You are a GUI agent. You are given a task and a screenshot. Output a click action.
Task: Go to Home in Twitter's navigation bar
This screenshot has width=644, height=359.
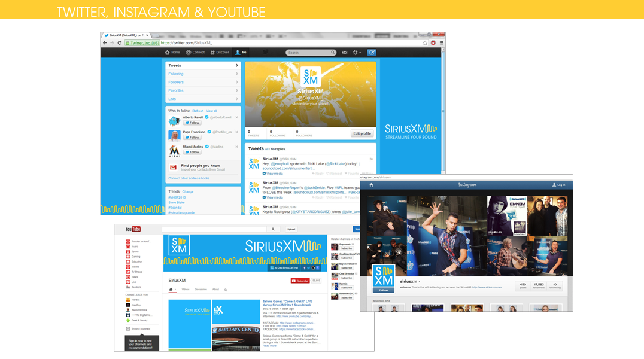point(172,53)
